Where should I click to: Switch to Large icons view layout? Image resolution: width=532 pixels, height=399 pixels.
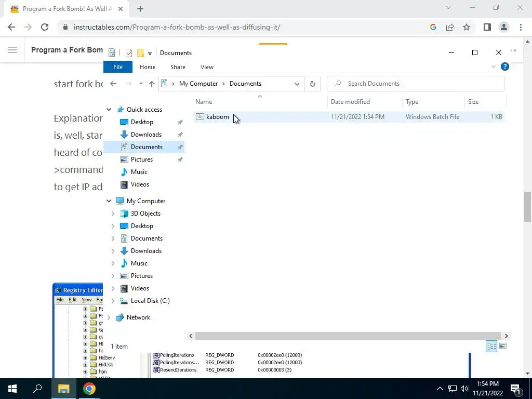coord(503,346)
